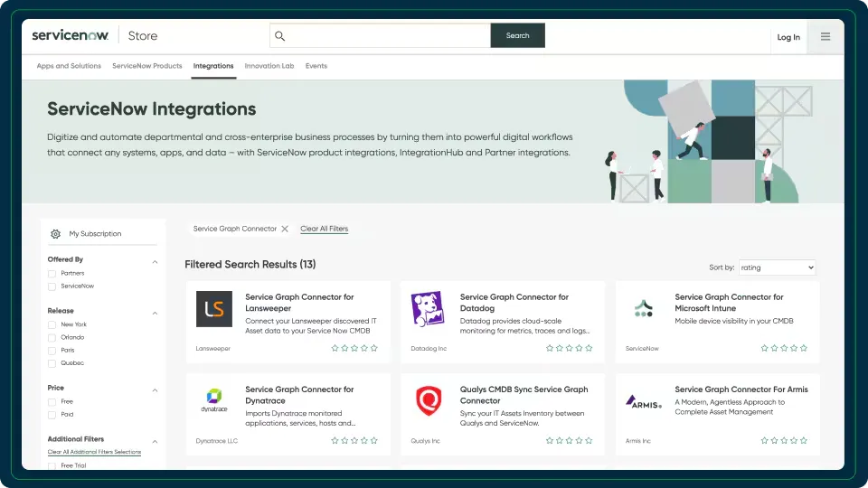Tick the Free price checkbox

pos(52,402)
